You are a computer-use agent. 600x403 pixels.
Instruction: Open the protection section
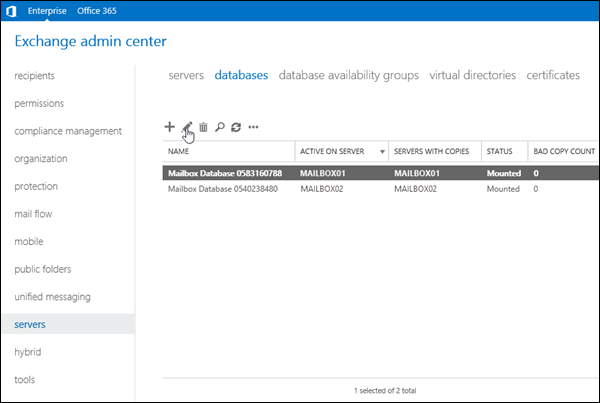pos(36,186)
